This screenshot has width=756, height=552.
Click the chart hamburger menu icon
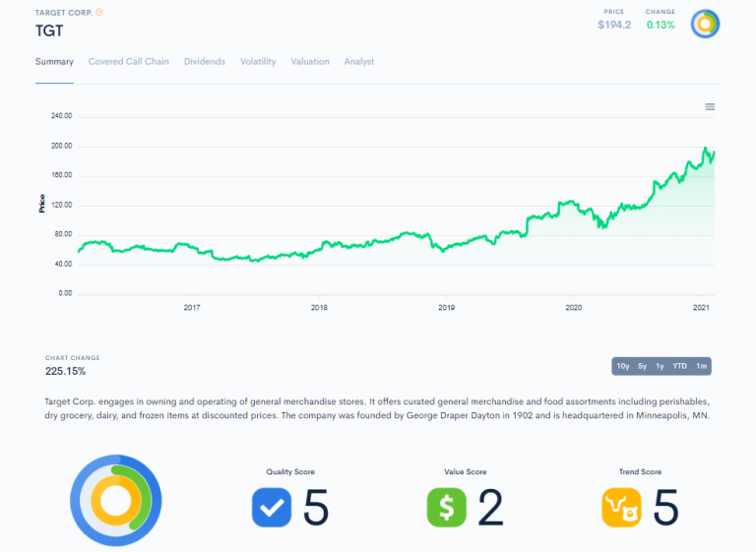(x=710, y=106)
